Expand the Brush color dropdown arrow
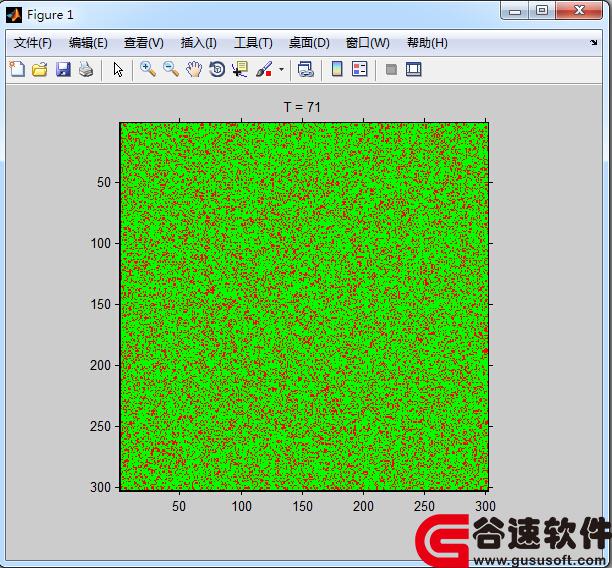This screenshot has width=612, height=568. tap(281, 69)
